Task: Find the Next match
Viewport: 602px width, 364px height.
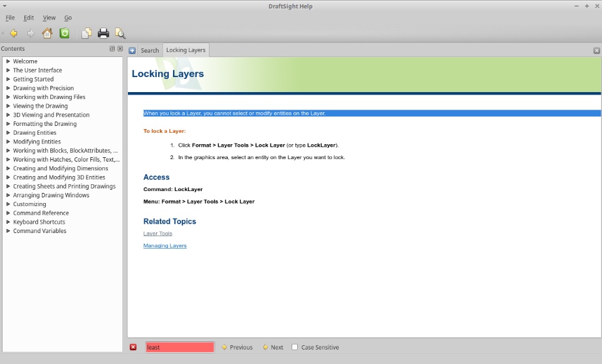Action: click(x=273, y=347)
